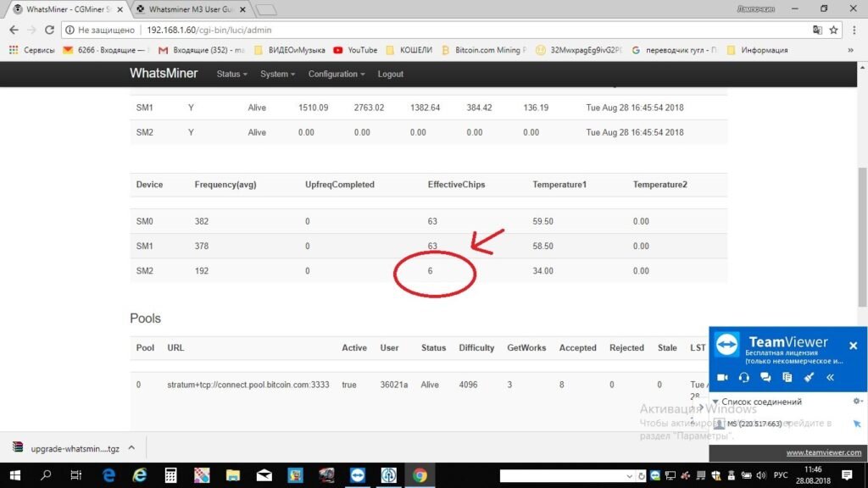This screenshot has height=488, width=868.
Task: Open the переводчик гугл bookmark
Action: (674, 50)
